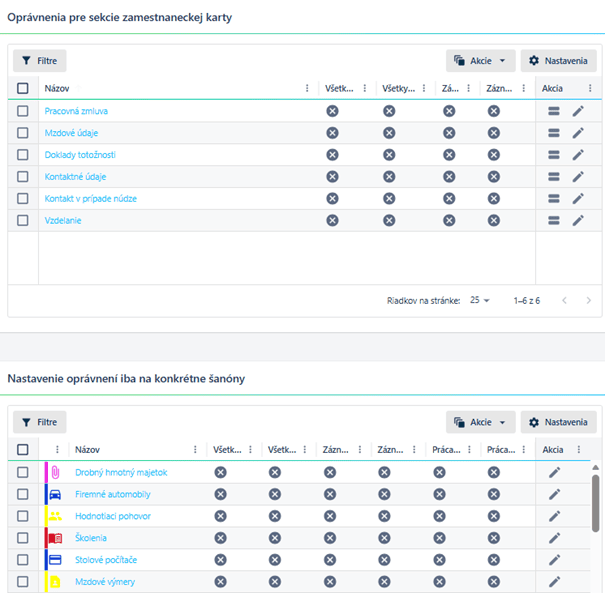
Task: Open the top Akcie dropdown
Action: [480, 61]
